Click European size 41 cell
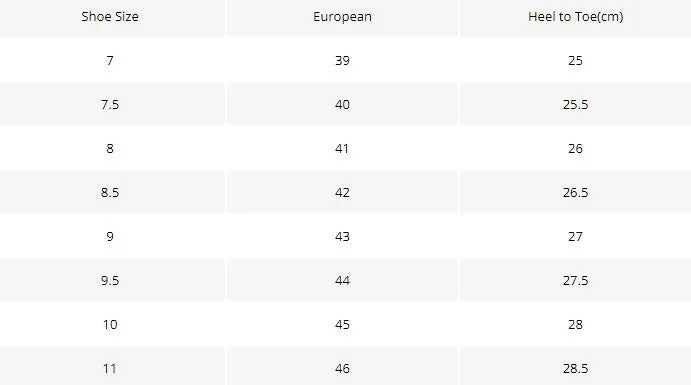Image resolution: width=691 pixels, height=385 pixels. pyautogui.click(x=342, y=148)
